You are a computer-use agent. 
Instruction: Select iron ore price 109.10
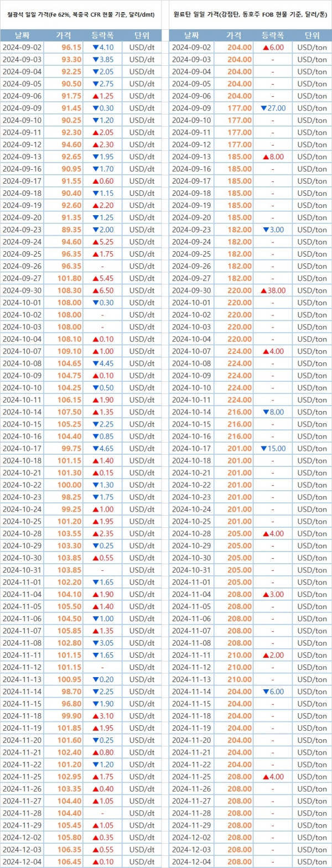coord(70,351)
